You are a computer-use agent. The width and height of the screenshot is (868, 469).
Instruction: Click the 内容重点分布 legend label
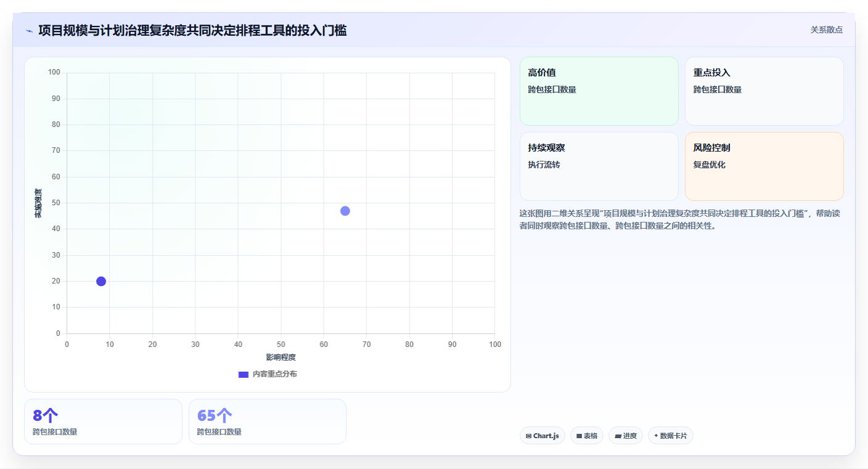click(274, 374)
